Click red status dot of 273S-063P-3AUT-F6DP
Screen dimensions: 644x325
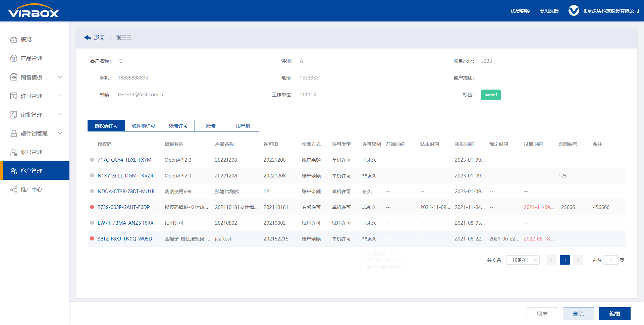click(92, 207)
